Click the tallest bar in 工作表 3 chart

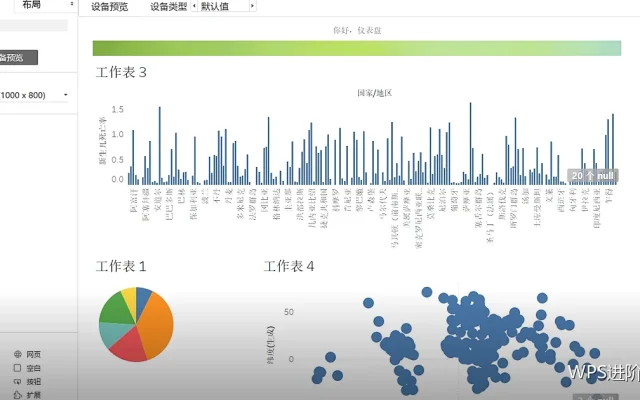tap(470, 143)
